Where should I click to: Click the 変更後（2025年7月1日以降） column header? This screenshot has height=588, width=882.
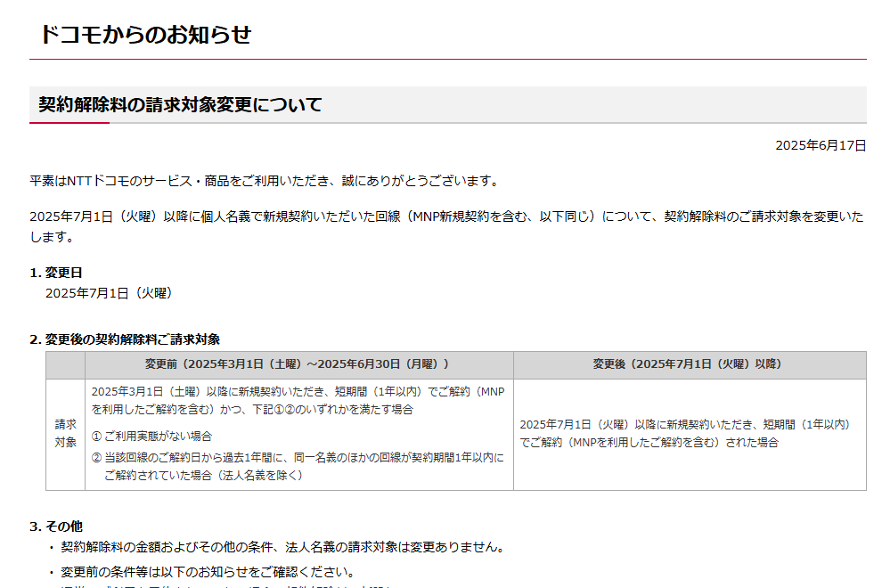click(690, 364)
